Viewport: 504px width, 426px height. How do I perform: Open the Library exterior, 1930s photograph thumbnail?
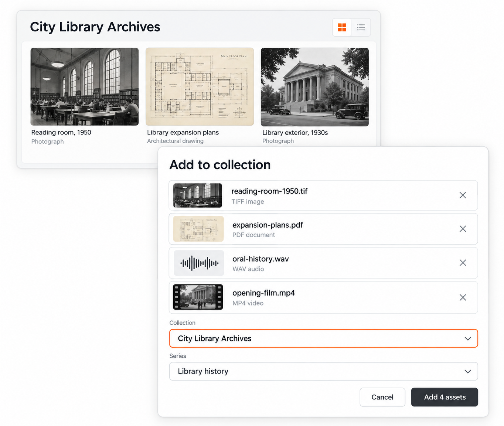[x=315, y=87]
